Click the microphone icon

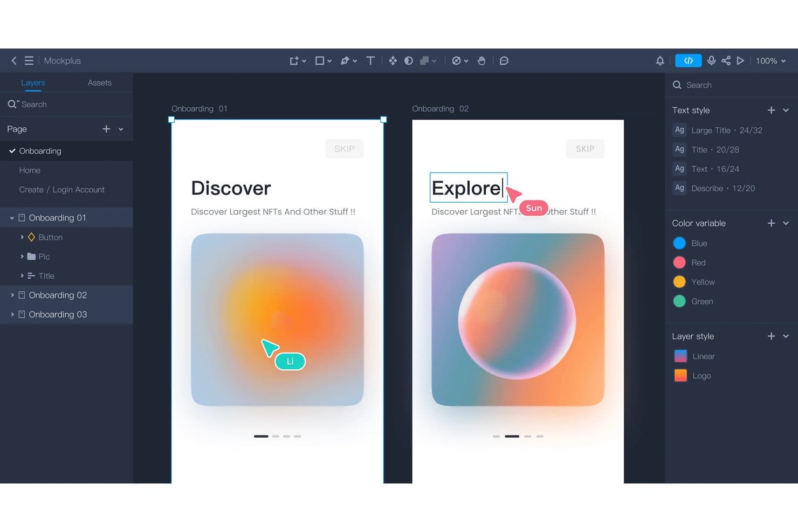click(712, 61)
